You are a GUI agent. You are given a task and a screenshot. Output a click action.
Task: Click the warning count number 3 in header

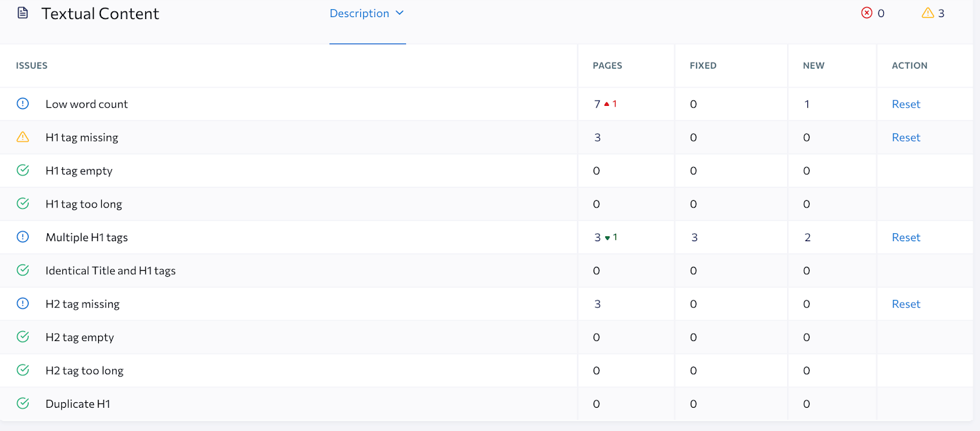[x=941, y=13]
